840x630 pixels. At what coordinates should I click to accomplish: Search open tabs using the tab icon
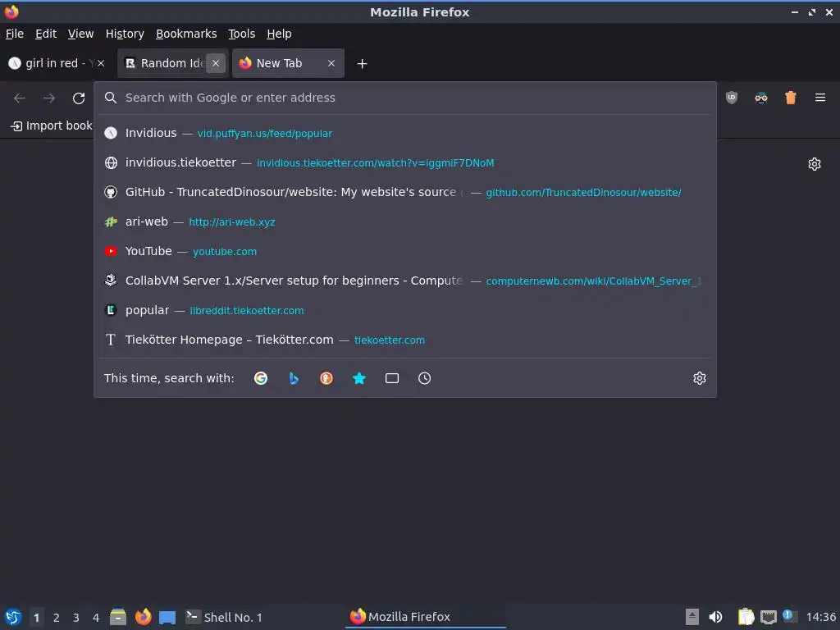[392, 378]
